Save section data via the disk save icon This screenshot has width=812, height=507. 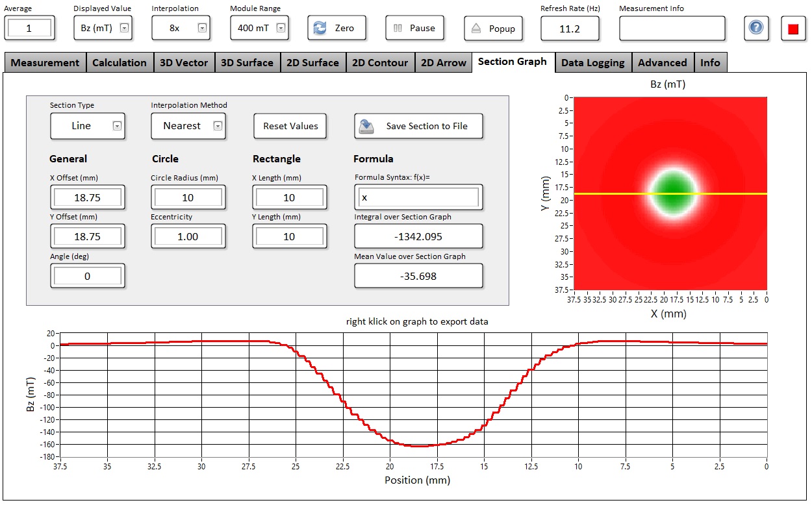[x=365, y=126]
